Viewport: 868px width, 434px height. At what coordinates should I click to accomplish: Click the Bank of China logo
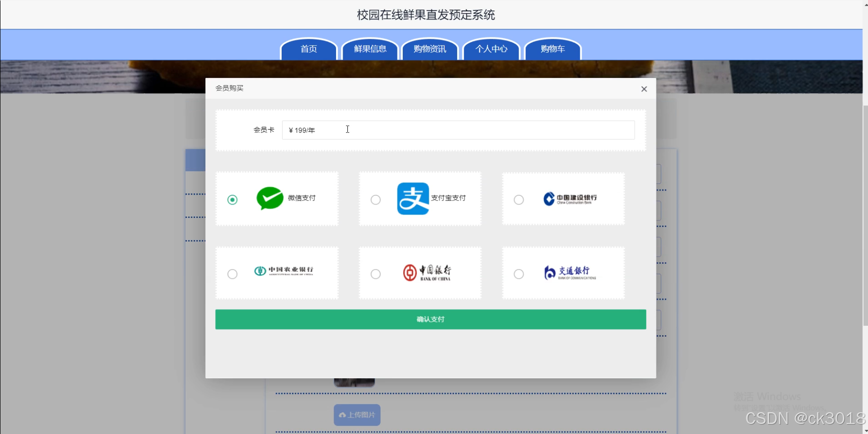pyautogui.click(x=427, y=273)
